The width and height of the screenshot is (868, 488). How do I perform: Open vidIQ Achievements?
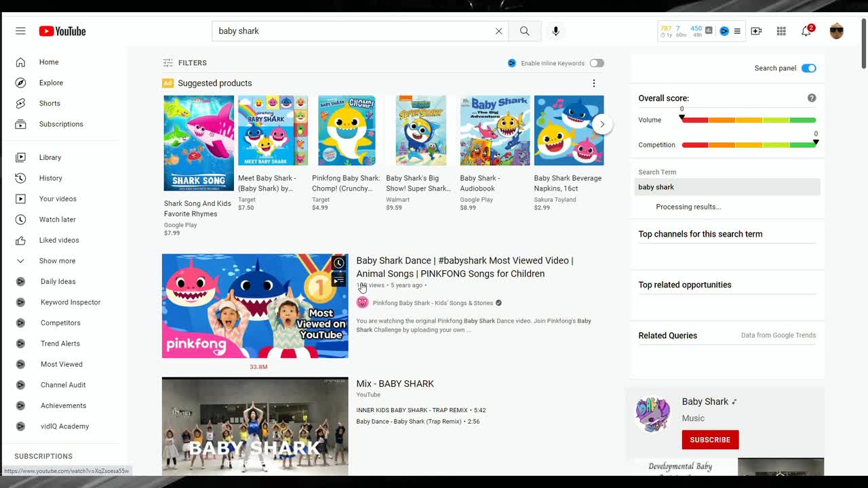(x=64, y=405)
